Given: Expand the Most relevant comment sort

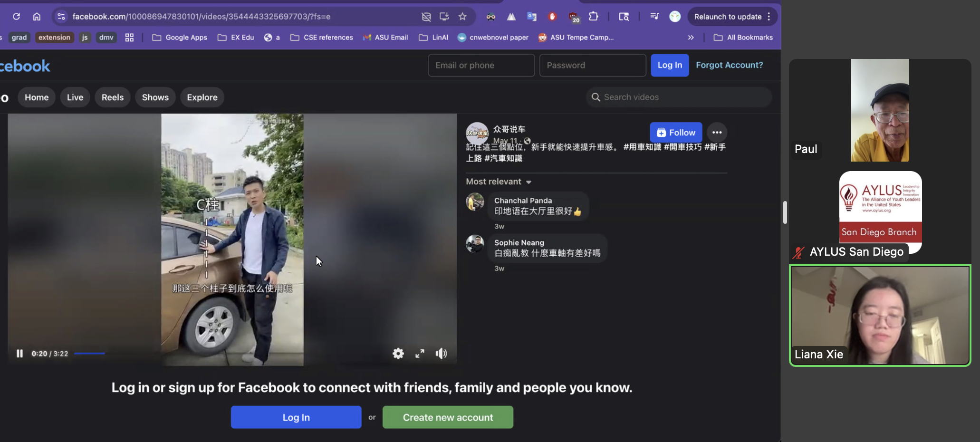Looking at the screenshot, I should (x=499, y=182).
